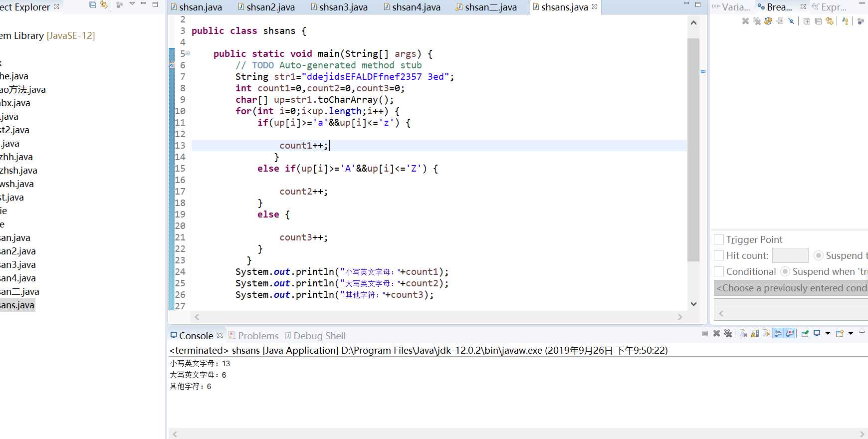Screen dimensions: 868x439
Task: Toggle Skip All Breakpoints icon
Action: (791, 21)
